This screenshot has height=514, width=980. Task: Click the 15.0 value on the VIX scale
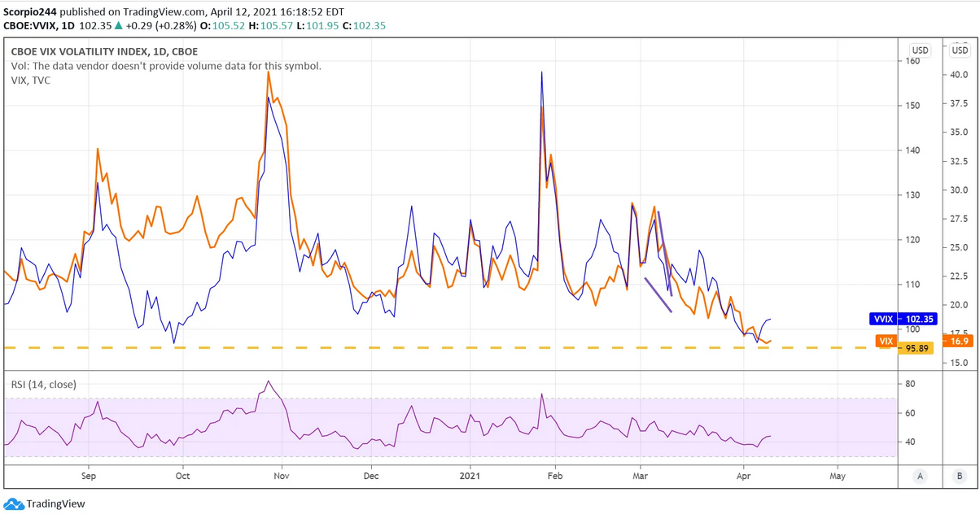(x=959, y=364)
